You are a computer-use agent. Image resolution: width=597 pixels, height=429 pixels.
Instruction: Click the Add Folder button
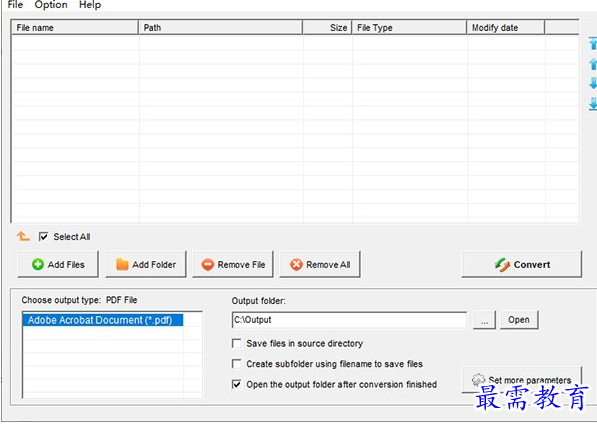[146, 264]
